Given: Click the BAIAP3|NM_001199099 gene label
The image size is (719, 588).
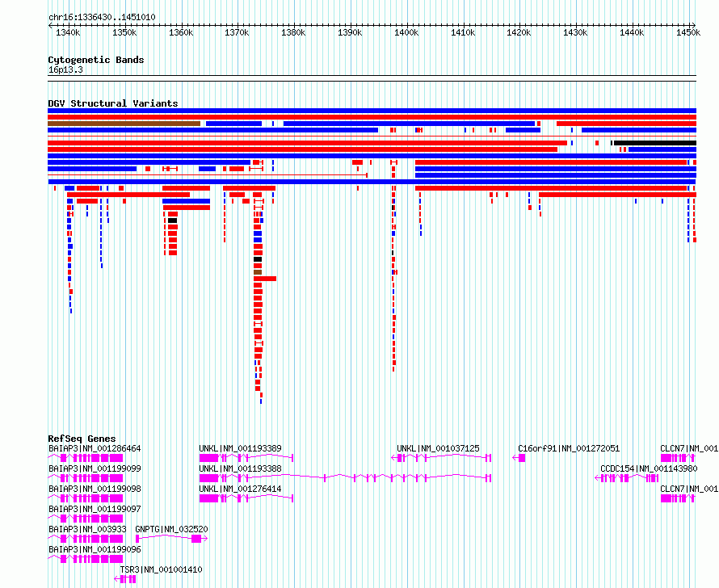Looking at the screenshot, I should (x=95, y=468).
